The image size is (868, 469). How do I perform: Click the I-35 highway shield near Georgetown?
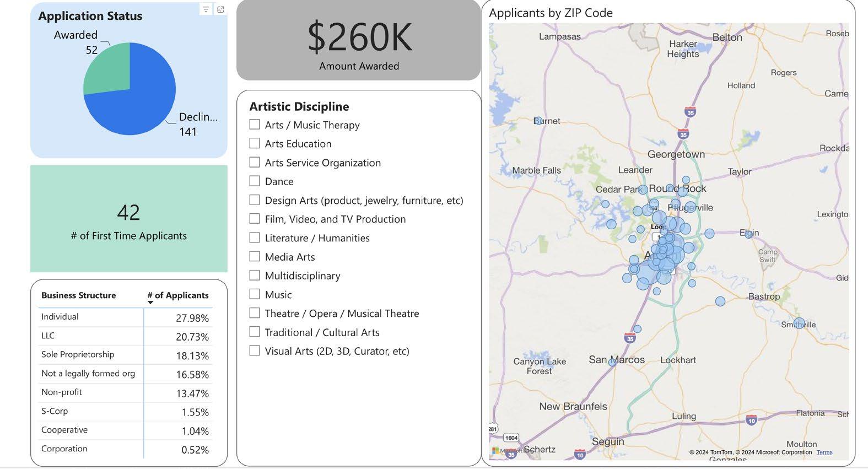(x=683, y=134)
